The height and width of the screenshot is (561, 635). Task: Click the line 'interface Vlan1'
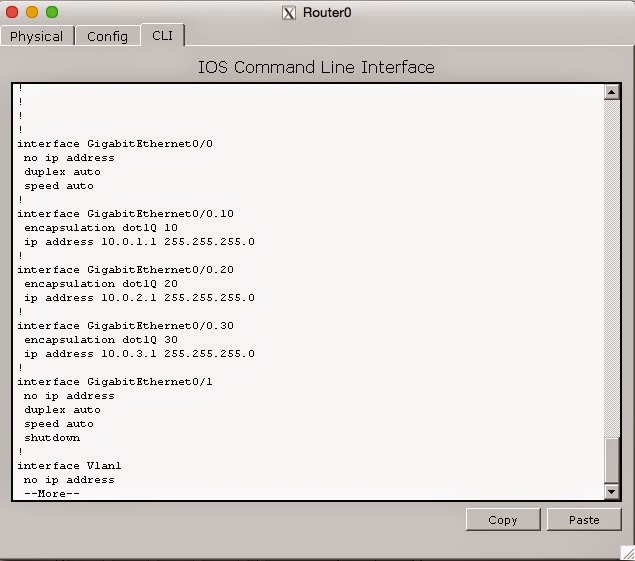click(x=69, y=466)
